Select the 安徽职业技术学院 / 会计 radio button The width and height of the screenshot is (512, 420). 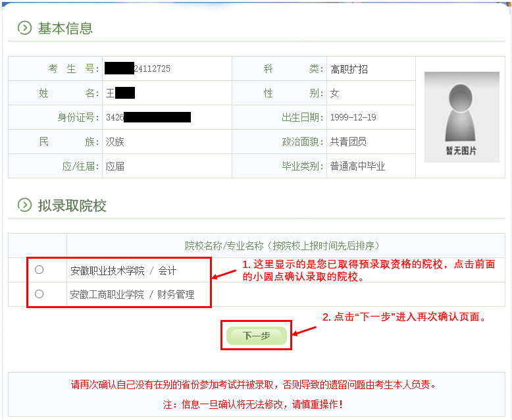pos(39,270)
